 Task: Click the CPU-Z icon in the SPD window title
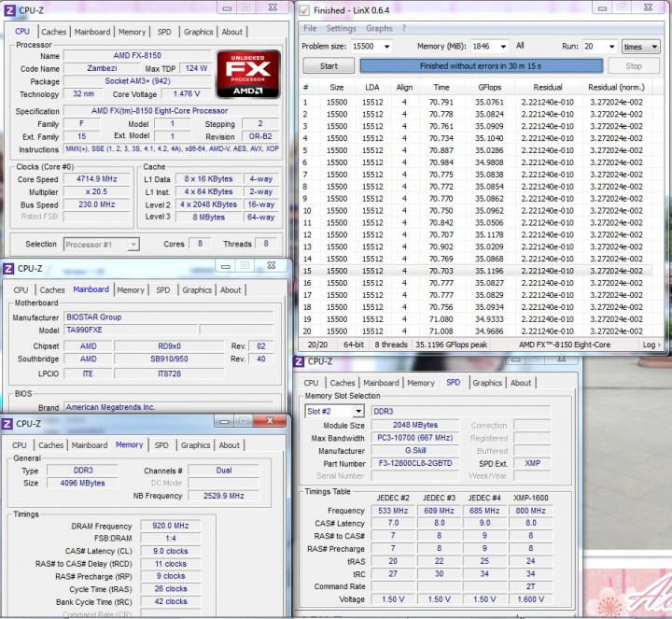point(299,361)
